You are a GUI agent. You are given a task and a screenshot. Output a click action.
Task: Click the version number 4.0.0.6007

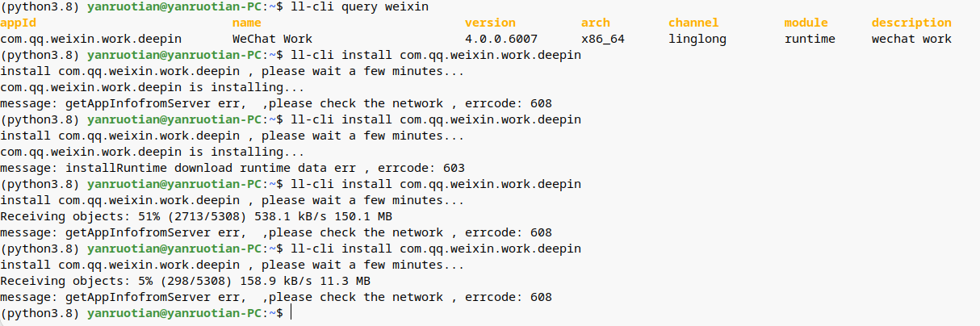[x=501, y=39]
